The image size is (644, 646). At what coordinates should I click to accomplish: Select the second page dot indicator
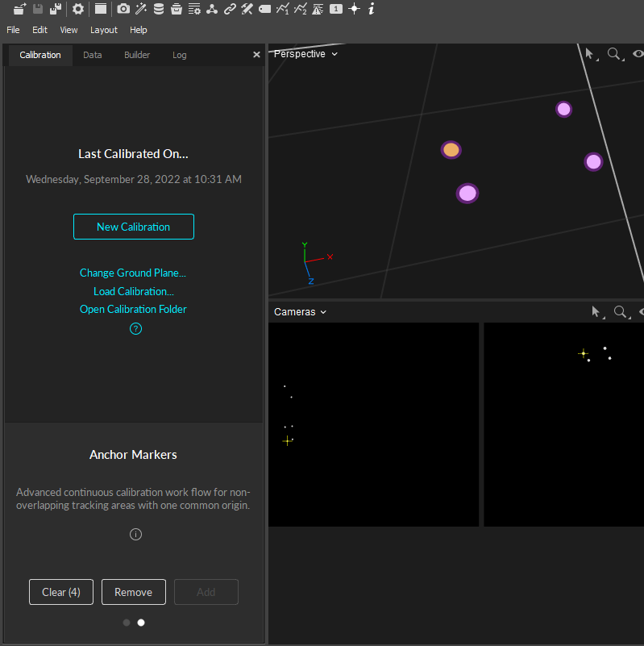pos(141,623)
